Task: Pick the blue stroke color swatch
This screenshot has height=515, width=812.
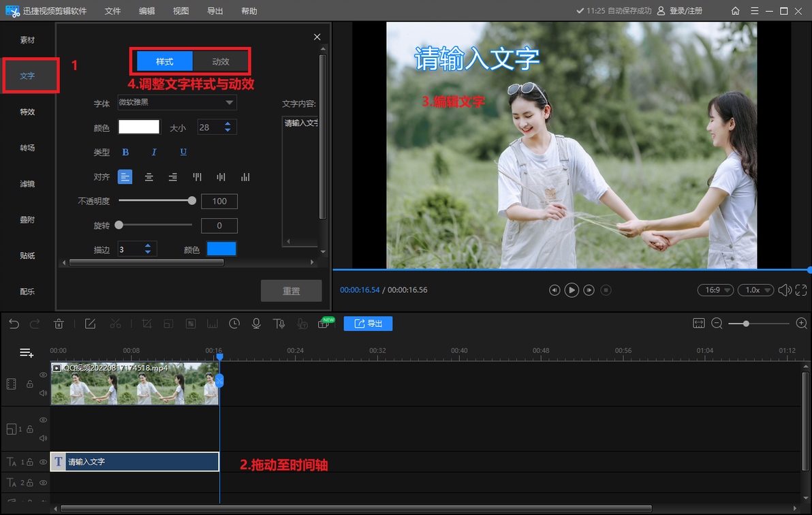Action: (221, 249)
